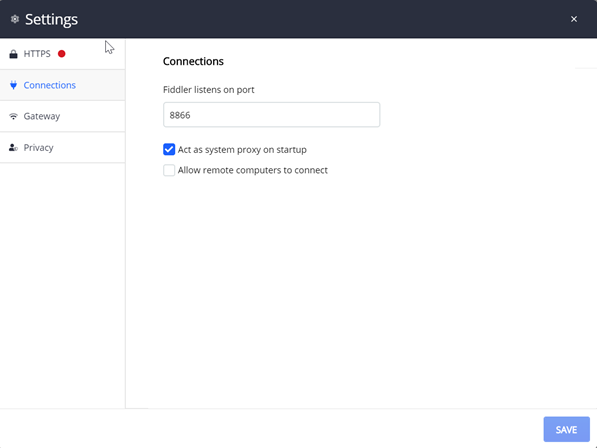
Task: Click the Connections section heading
Action: click(x=193, y=61)
